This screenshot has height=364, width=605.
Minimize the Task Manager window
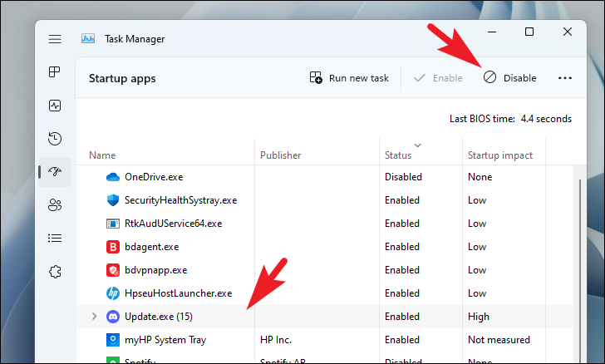pyautogui.click(x=492, y=32)
